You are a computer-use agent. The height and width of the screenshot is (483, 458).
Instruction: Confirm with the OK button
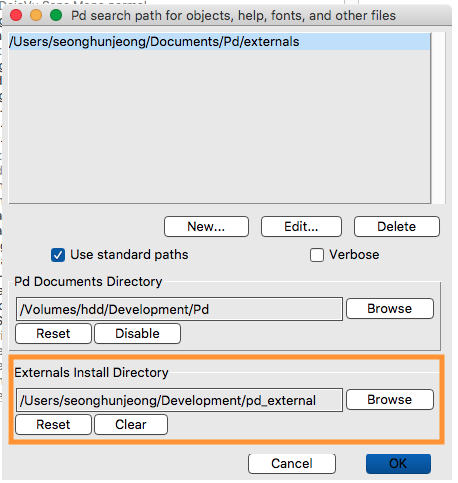pyautogui.click(x=398, y=464)
